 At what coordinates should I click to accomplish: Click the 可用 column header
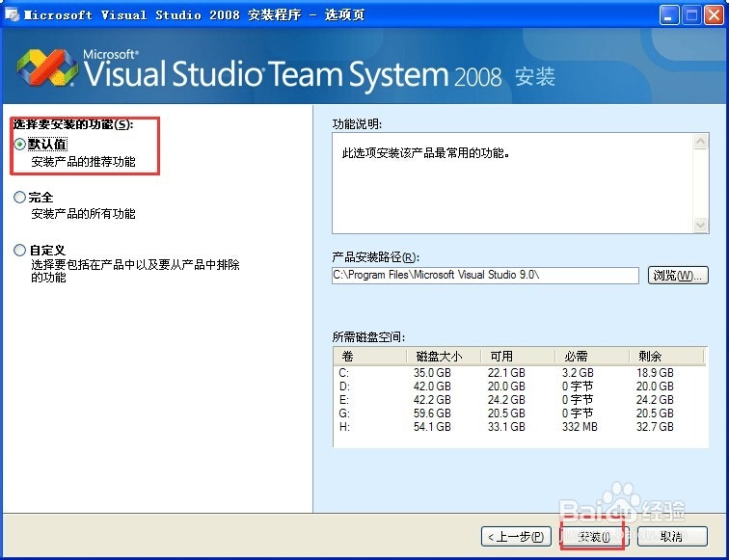518,357
